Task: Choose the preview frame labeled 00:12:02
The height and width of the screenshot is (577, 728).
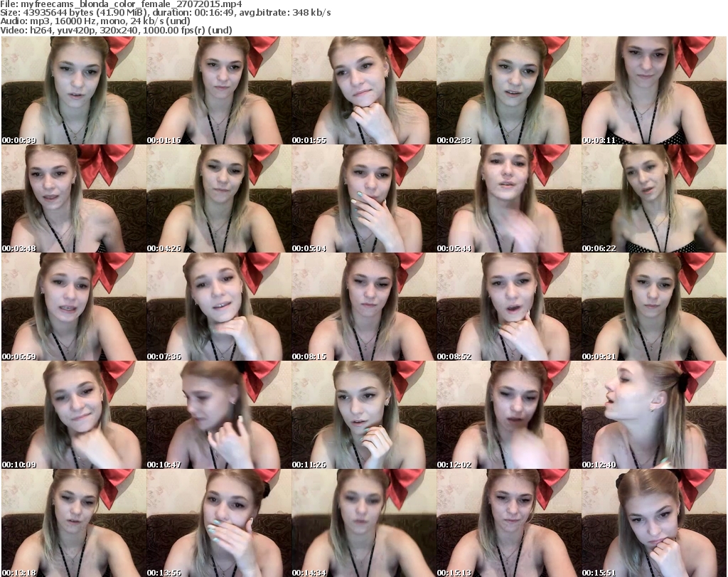Action: tap(509, 415)
